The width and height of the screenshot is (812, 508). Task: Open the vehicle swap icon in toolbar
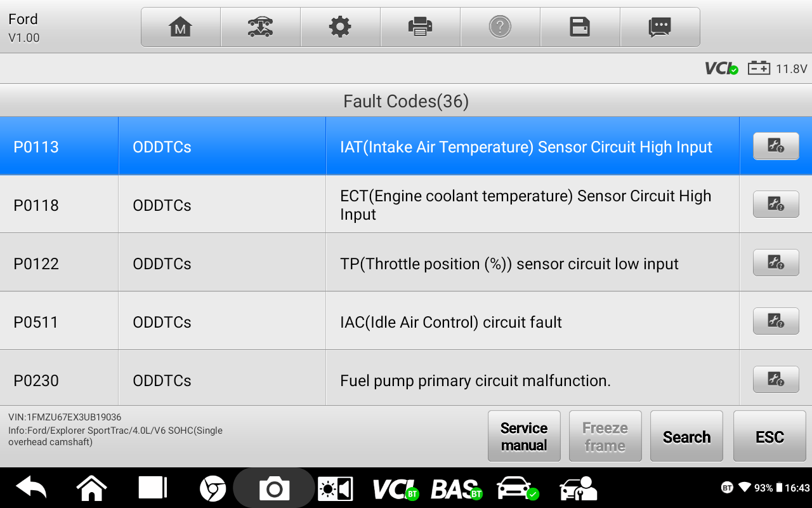tap(260, 27)
